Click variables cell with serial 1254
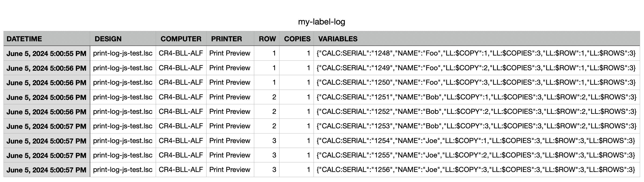 point(476,141)
